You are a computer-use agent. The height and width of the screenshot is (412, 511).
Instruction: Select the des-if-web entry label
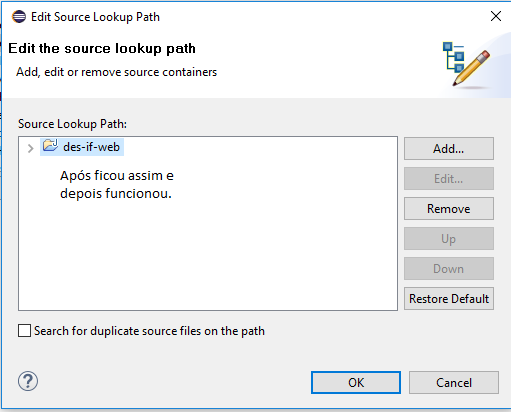click(x=91, y=147)
